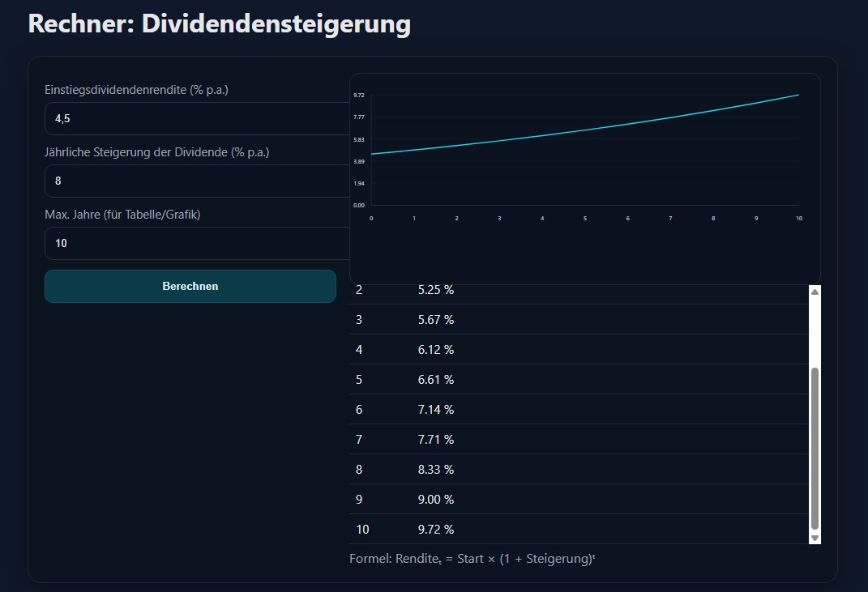Click the cyan growth curve in the chart
The width and height of the screenshot is (868, 592).
pyautogui.click(x=585, y=130)
